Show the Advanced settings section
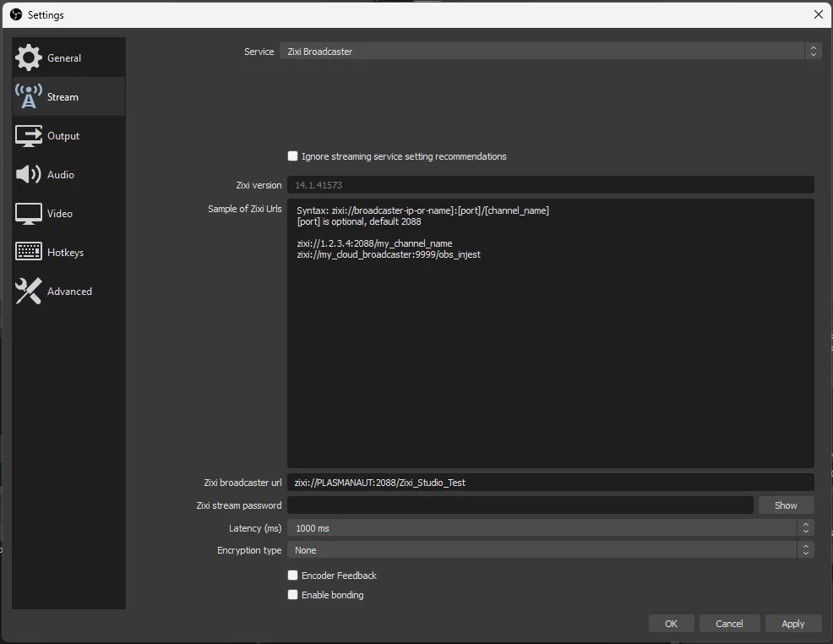Image resolution: width=833 pixels, height=644 pixels. point(68,292)
